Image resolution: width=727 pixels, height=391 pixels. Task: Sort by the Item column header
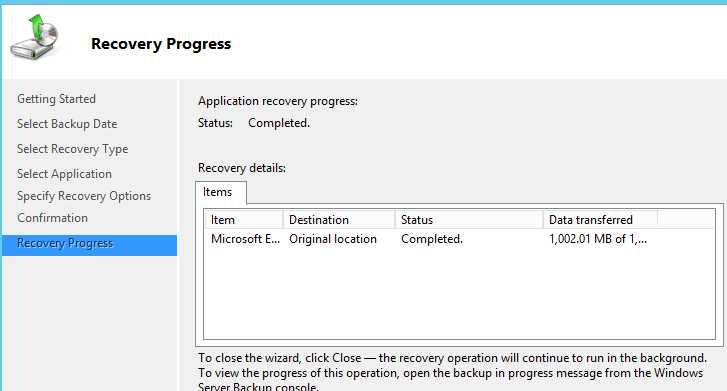(x=244, y=220)
